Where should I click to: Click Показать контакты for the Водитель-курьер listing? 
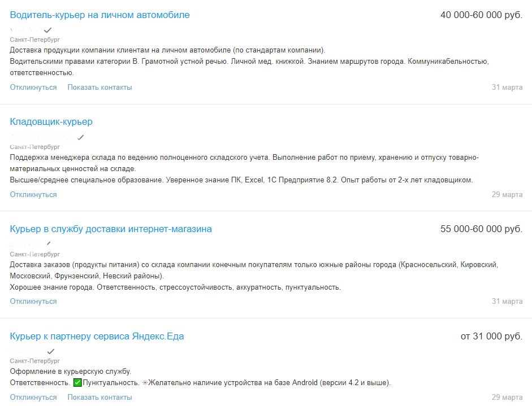click(100, 88)
